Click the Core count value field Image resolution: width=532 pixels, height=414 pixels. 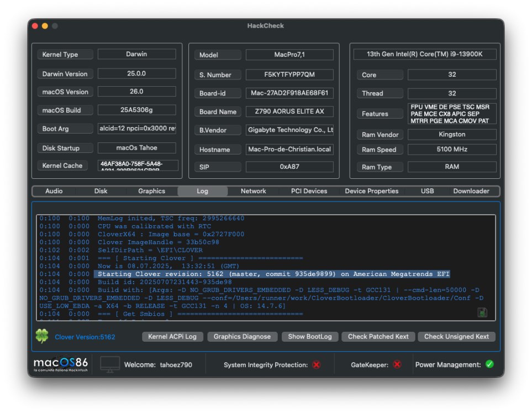[x=451, y=75]
